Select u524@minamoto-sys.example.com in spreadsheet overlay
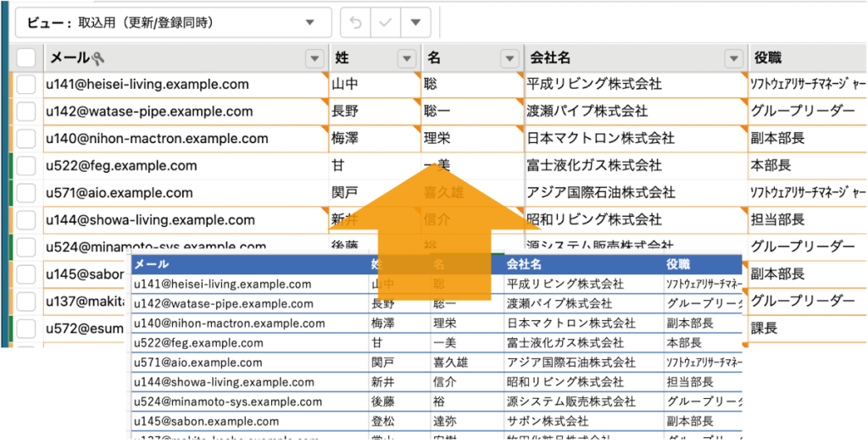 [x=250, y=401]
